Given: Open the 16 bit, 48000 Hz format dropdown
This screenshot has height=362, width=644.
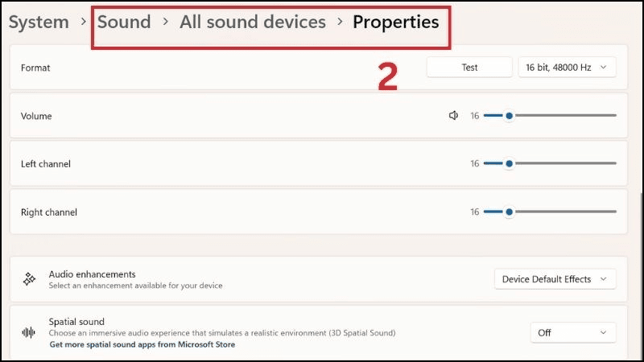Looking at the screenshot, I should (x=567, y=68).
